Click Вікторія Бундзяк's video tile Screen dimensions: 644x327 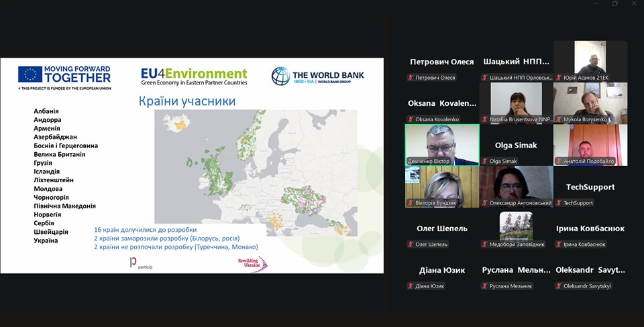pos(442,184)
